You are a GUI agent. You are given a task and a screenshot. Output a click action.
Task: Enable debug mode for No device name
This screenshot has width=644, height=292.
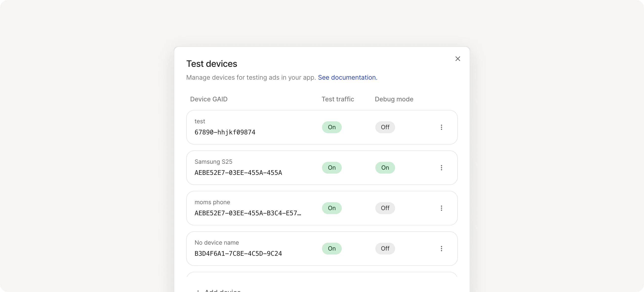[385, 248]
